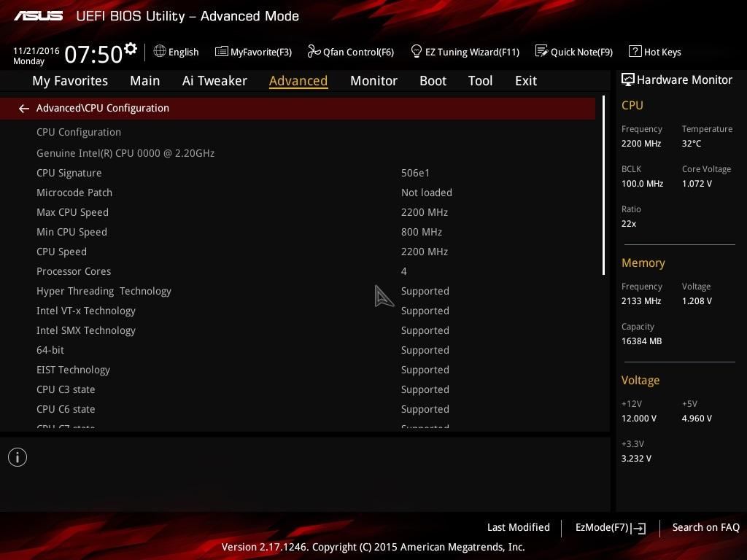Click the CPU Configuration heading
Image resolution: width=747 pixels, height=560 pixels.
79,132
